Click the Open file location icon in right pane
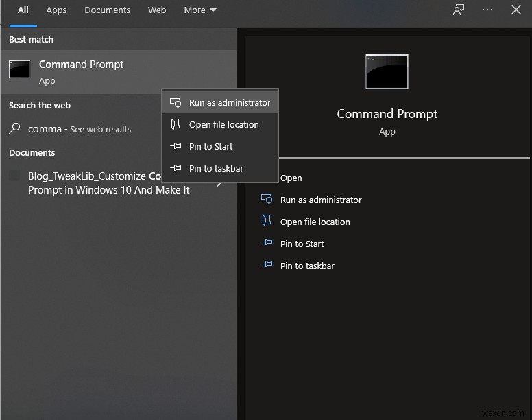 point(267,221)
